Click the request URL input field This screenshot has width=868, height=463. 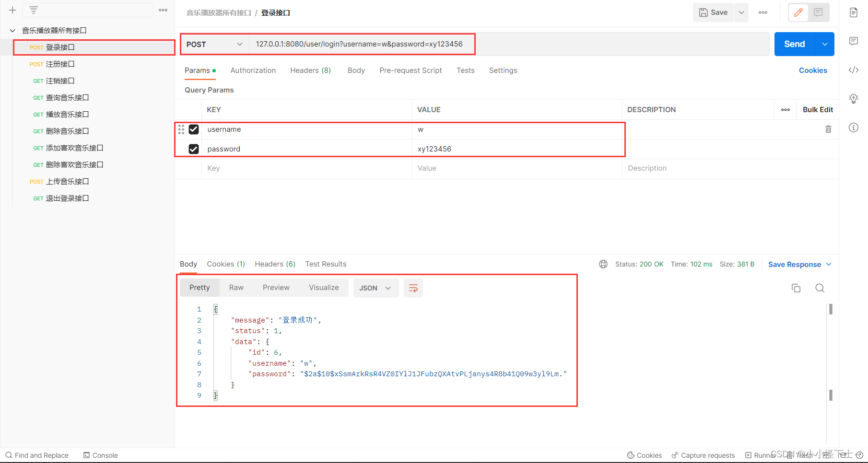coord(509,44)
